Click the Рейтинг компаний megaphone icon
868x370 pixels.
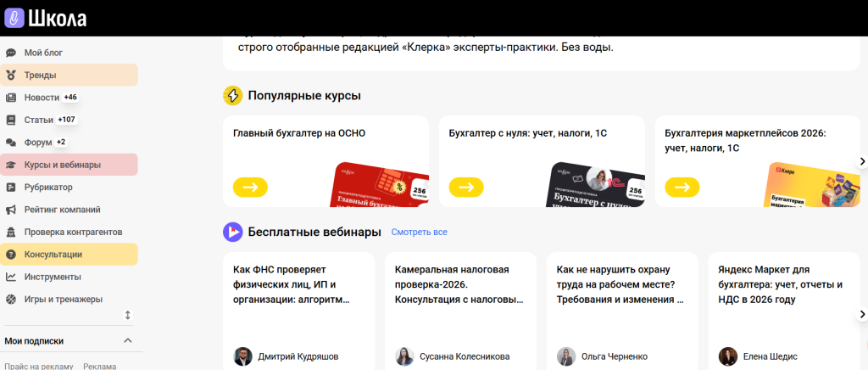pyautogui.click(x=10, y=210)
